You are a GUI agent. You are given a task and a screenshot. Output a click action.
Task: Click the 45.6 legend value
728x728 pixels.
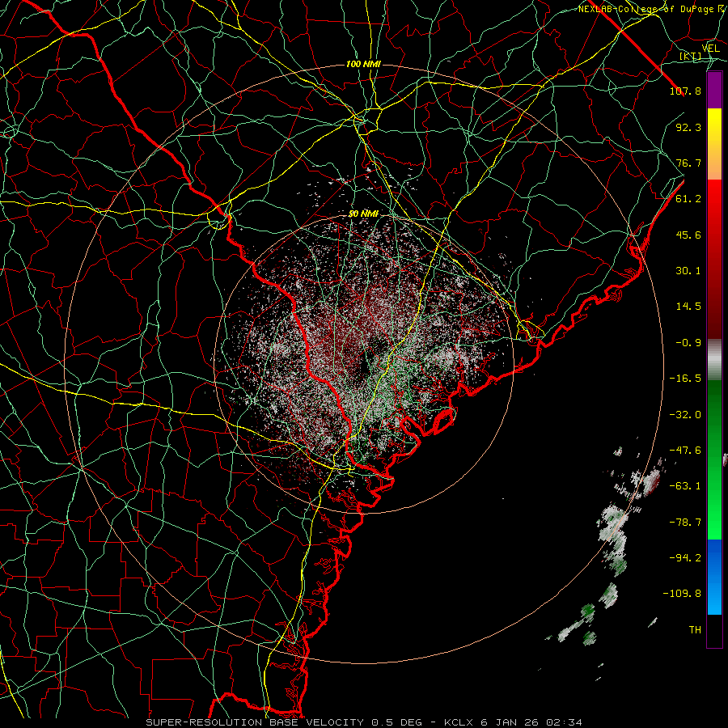688,235
